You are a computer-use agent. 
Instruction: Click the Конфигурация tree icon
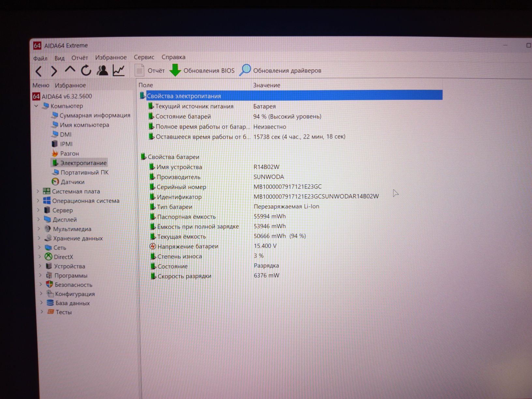[x=50, y=294]
